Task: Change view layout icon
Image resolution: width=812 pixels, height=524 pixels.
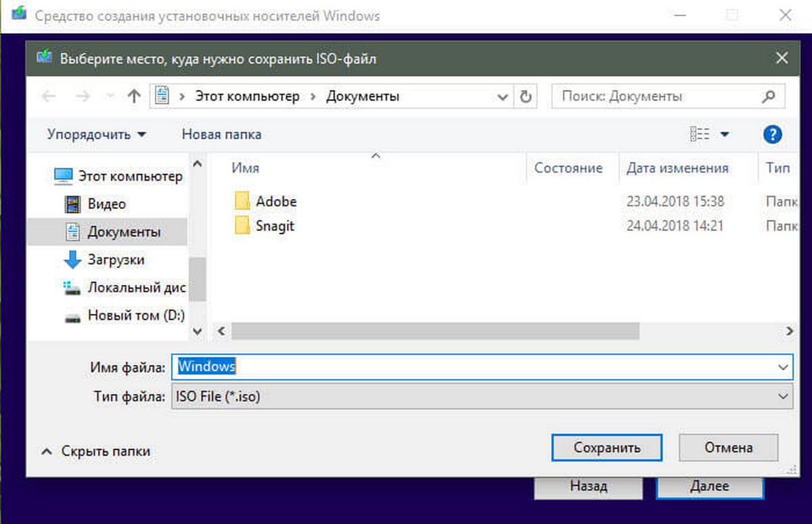Action: click(x=700, y=134)
